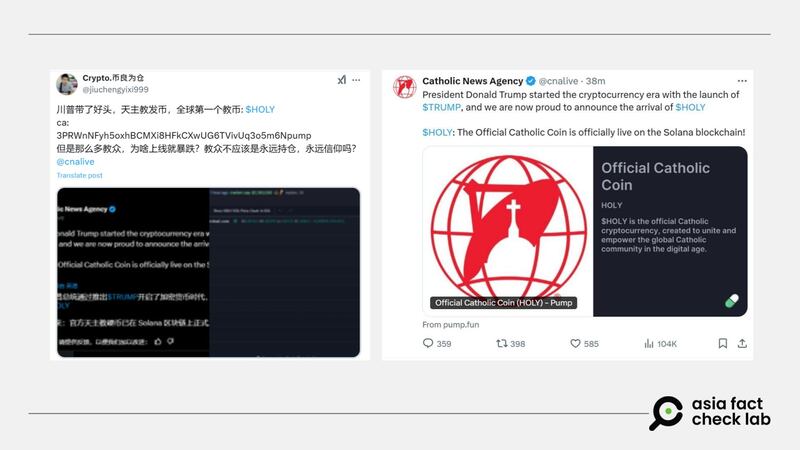Image resolution: width=800 pixels, height=450 pixels.
Task: Click the verified badge beside Catholic News Agency
Action: point(531,81)
